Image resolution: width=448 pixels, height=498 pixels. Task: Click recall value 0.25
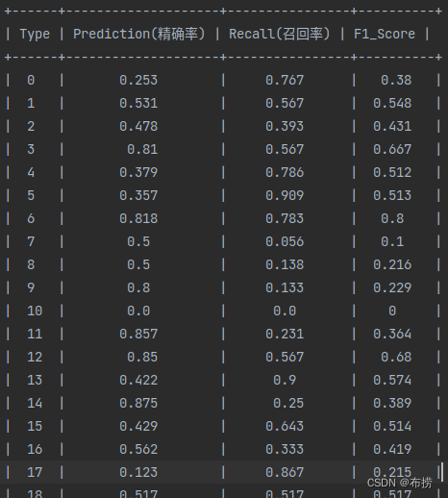pyautogui.click(x=288, y=403)
